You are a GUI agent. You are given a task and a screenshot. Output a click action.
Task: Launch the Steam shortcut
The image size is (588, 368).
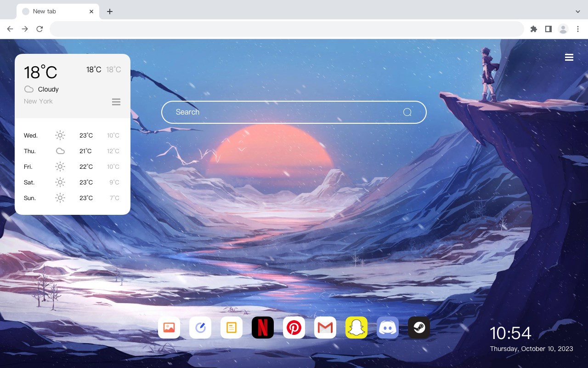coord(419,328)
